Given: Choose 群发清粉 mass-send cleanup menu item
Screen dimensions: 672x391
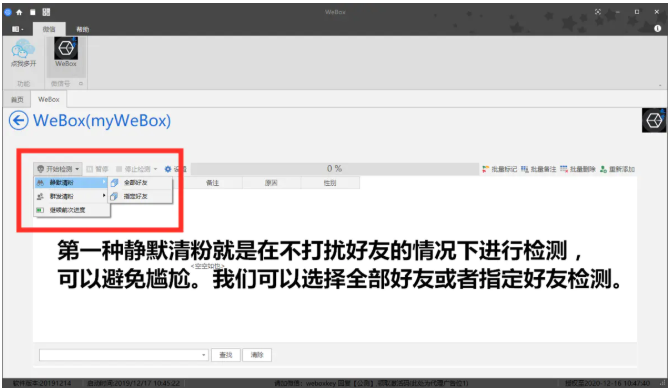Looking at the screenshot, I should (x=71, y=196).
